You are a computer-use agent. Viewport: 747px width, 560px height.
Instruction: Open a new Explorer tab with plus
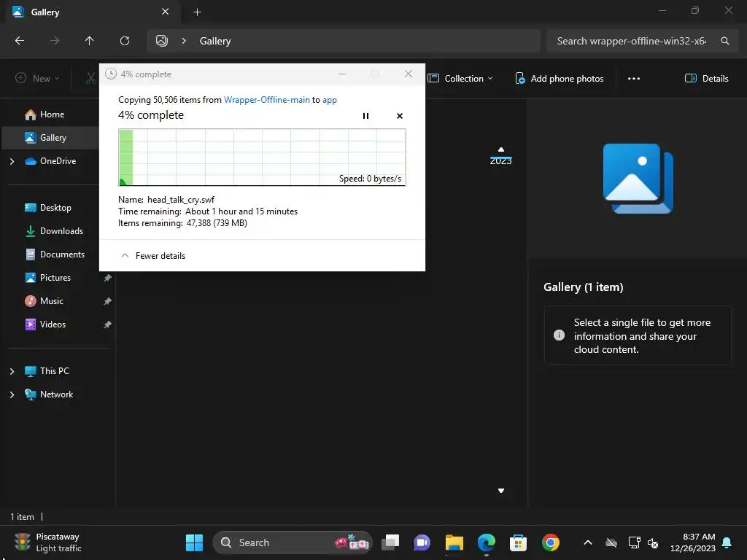(197, 12)
